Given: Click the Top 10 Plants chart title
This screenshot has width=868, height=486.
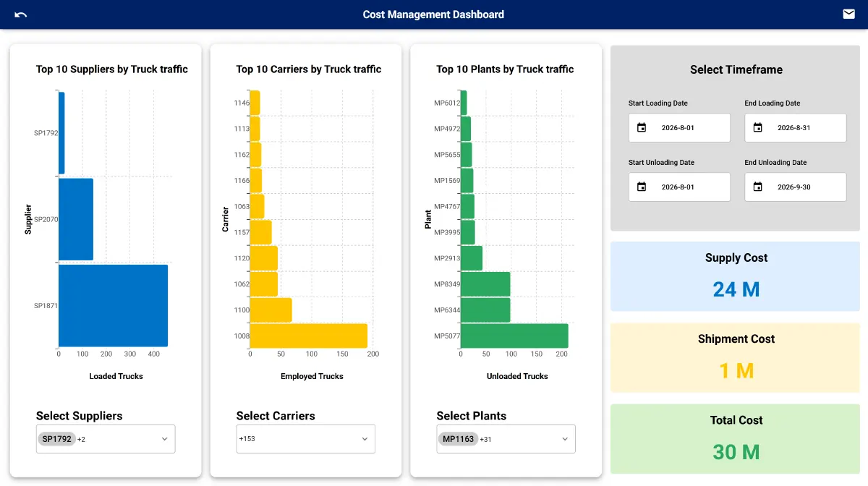Looking at the screenshot, I should [505, 69].
